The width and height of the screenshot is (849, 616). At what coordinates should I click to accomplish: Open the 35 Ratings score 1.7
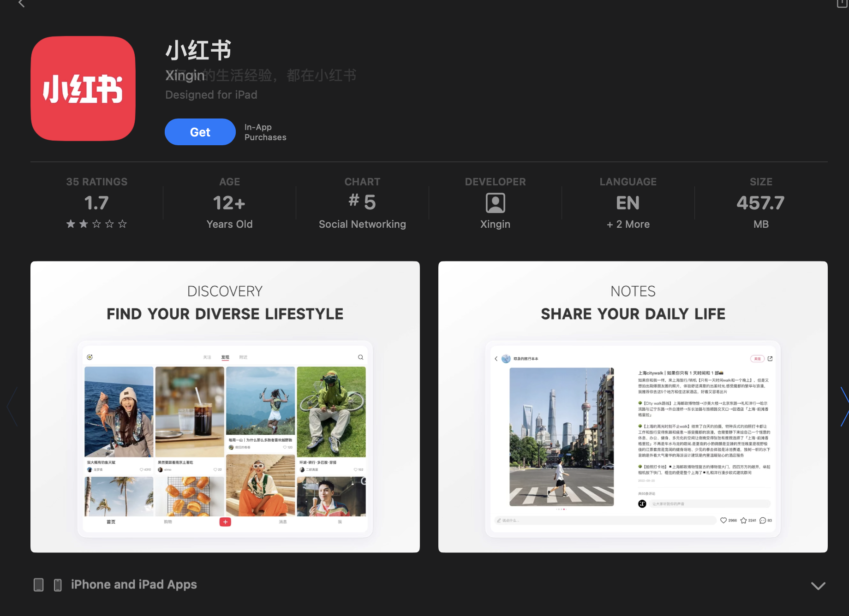tap(96, 203)
